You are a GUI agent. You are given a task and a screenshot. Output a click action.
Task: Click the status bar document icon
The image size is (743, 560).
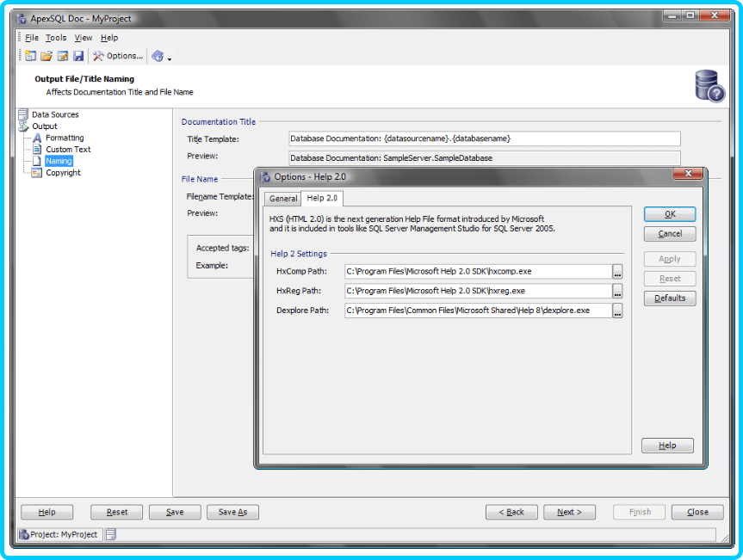(x=111, y=534)
